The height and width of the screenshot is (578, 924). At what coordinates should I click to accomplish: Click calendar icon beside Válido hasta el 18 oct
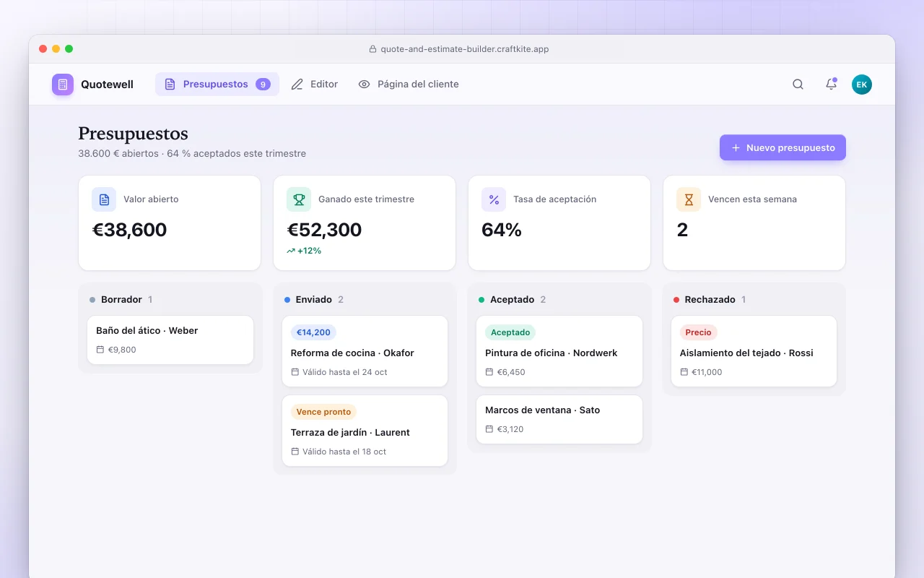(x=295, y=452)
